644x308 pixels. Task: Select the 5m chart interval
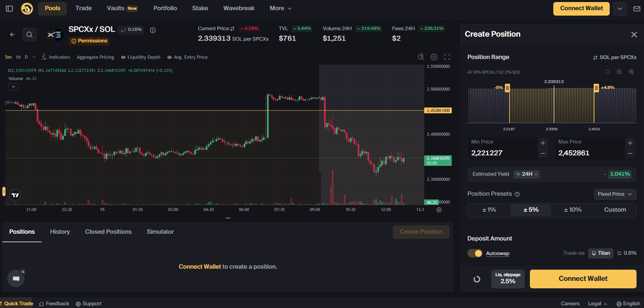[x=8, y=57]
